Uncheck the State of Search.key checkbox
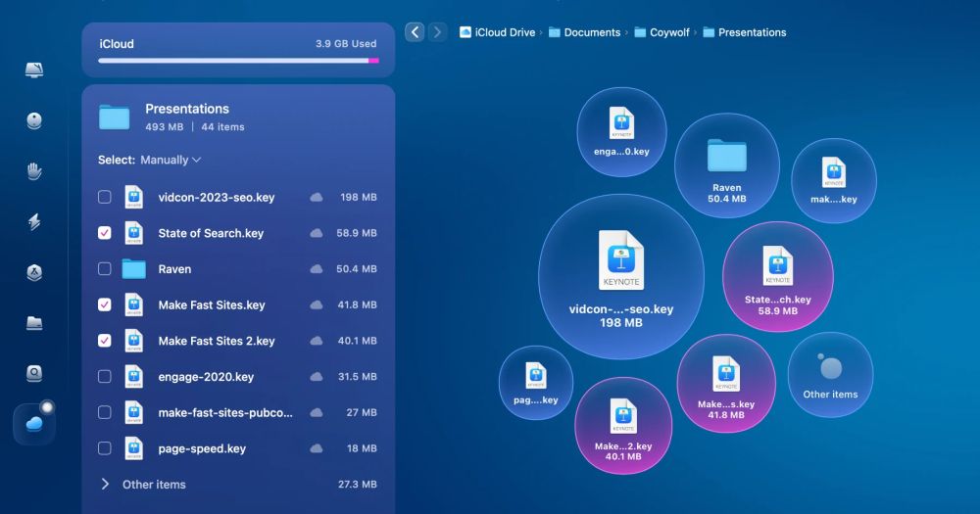Viewport: 980px width, 514px height. click(105, 233)
